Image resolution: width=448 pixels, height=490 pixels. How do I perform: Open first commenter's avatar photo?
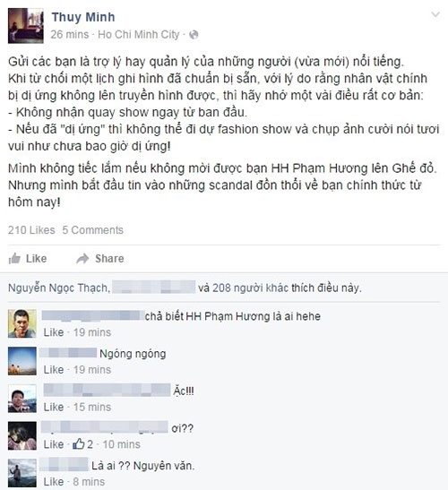[x=22, y=323]
